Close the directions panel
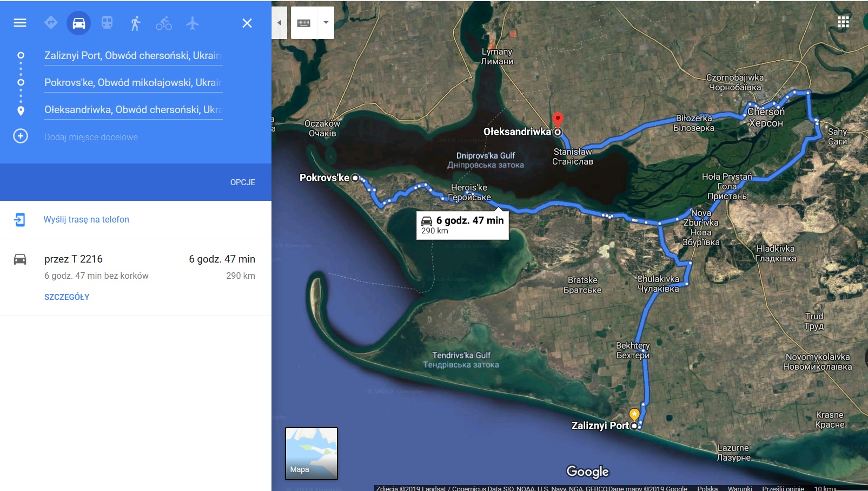This screenshot has width=868, height=491. 247,23
